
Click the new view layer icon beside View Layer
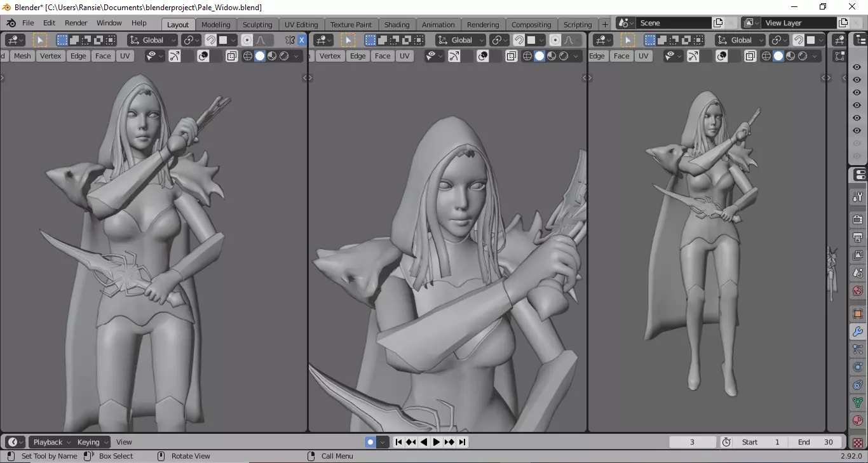[843, 23]
